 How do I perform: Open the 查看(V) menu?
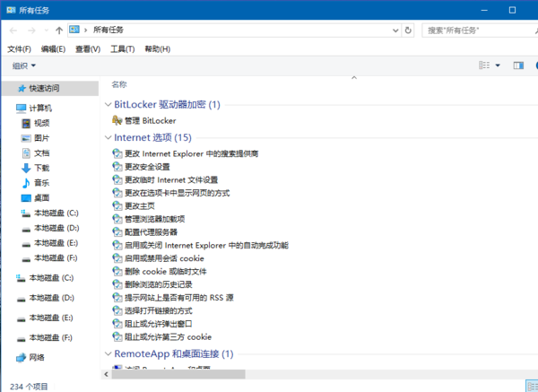tap(88, 49)
